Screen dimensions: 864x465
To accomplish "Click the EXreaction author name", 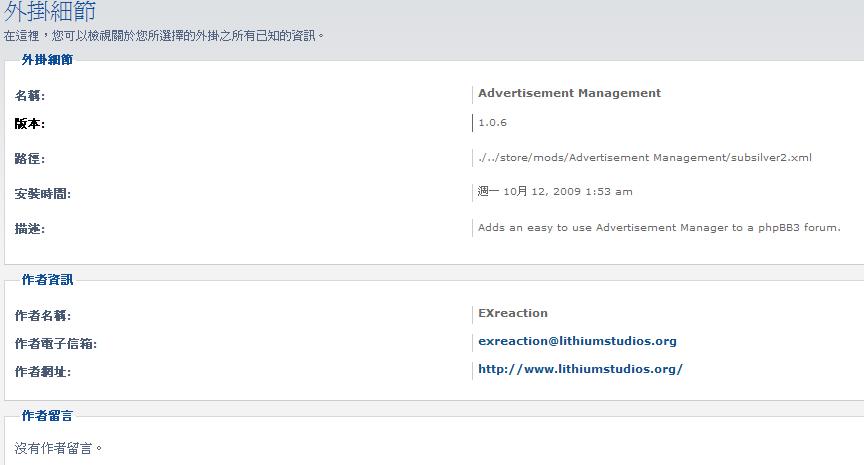I will pos(513,313).
